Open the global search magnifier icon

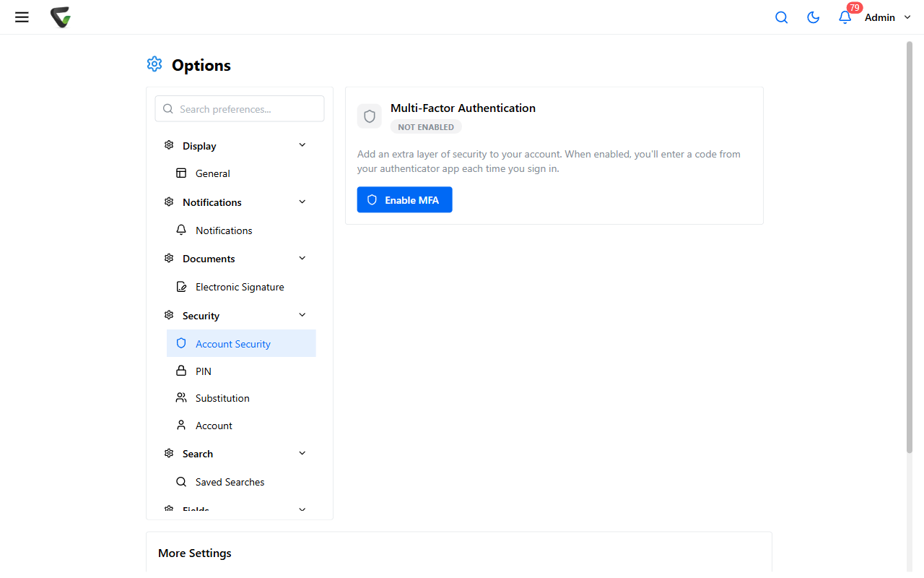[x=781, y=17]
